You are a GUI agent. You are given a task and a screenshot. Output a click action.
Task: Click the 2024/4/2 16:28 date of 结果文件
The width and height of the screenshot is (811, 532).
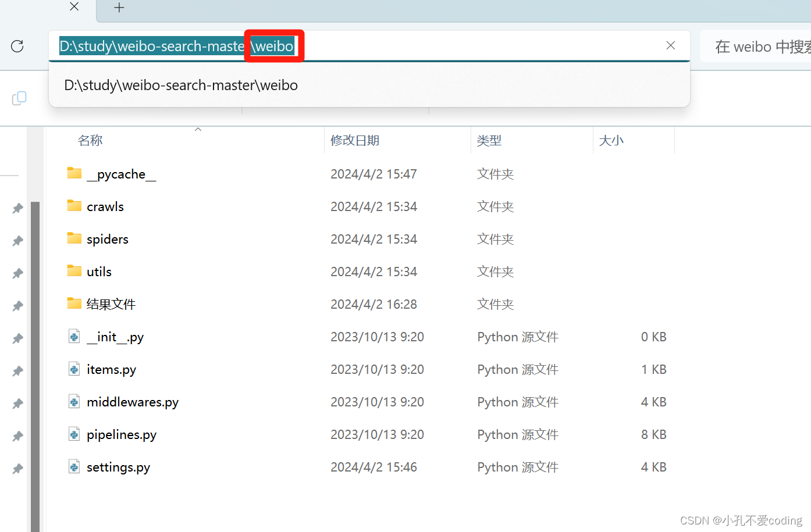pos(374,305)
